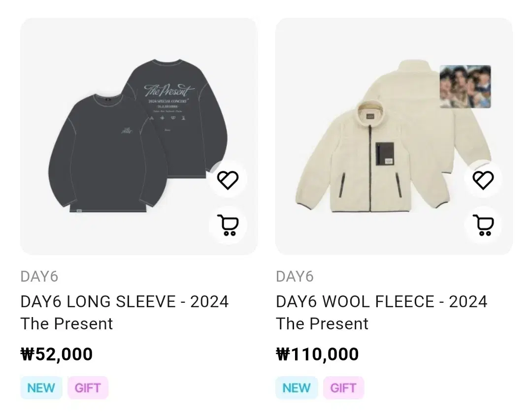The width and height of the screenshot is (532, 417).
Task: Click the chest pocket on fleece jacket
Action: point(385,154)
